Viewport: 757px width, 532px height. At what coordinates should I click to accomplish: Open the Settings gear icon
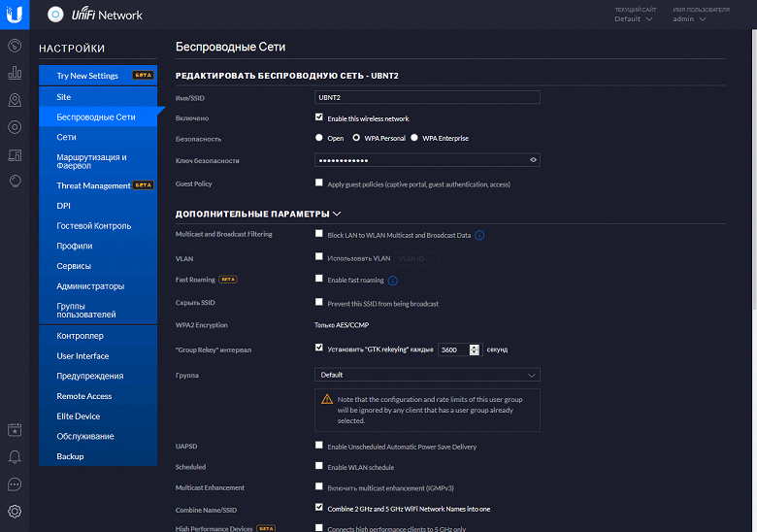click(x=15, y=511)
